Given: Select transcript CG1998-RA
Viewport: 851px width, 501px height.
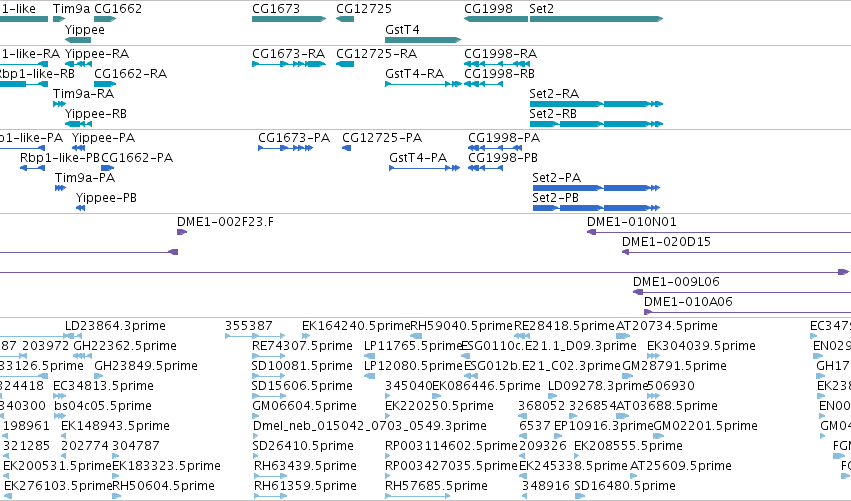Looking at the screenshot, I should [497, 64].
